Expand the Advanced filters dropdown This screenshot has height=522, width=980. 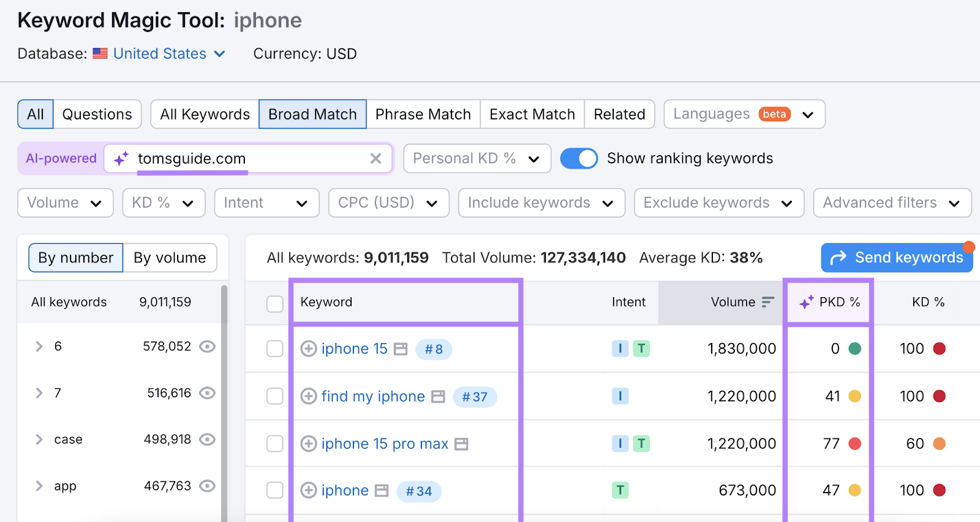pos(892,203)
